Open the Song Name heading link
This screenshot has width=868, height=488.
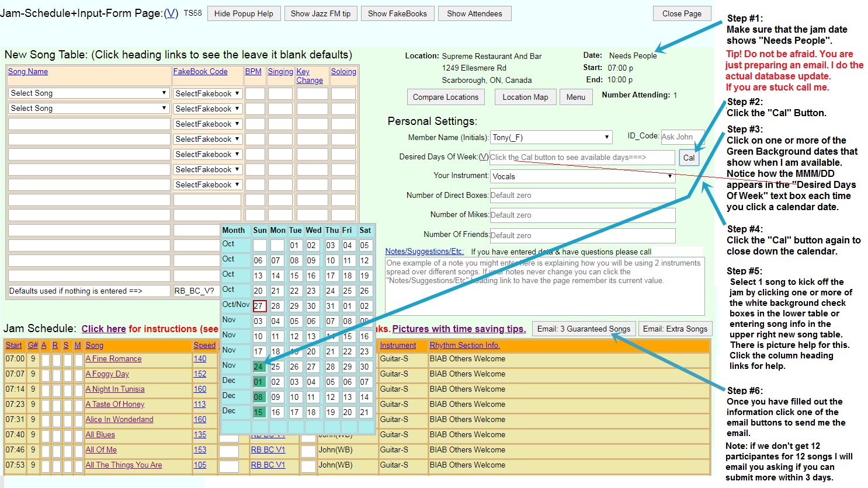(x=28, y=71)
